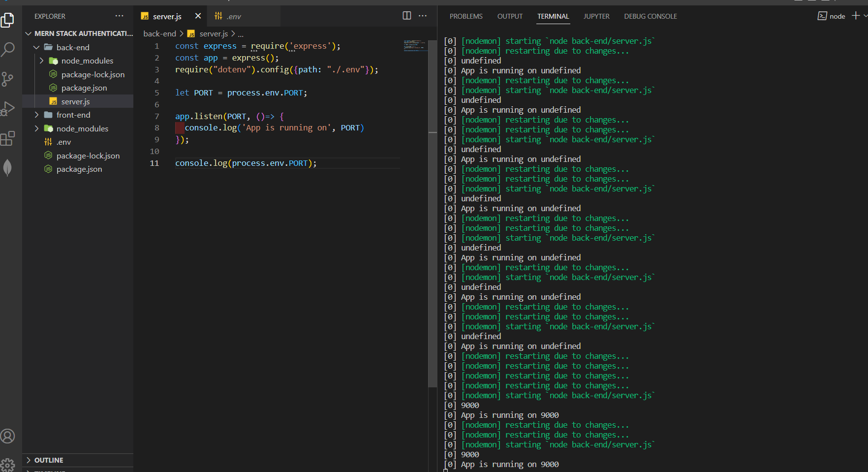Click 'express' string in require on line 1
This screenshot has height=472, width=868.
click(310, 46)
